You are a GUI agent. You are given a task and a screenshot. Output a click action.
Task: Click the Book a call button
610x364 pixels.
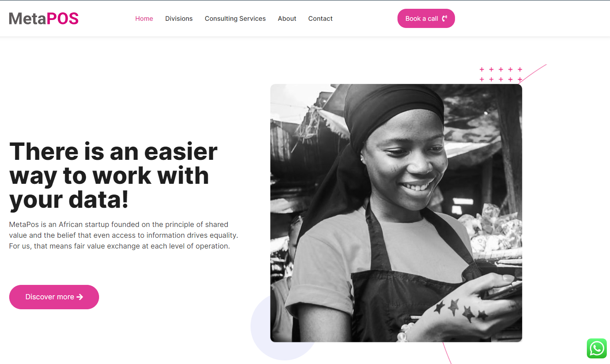tap(426, 18)
